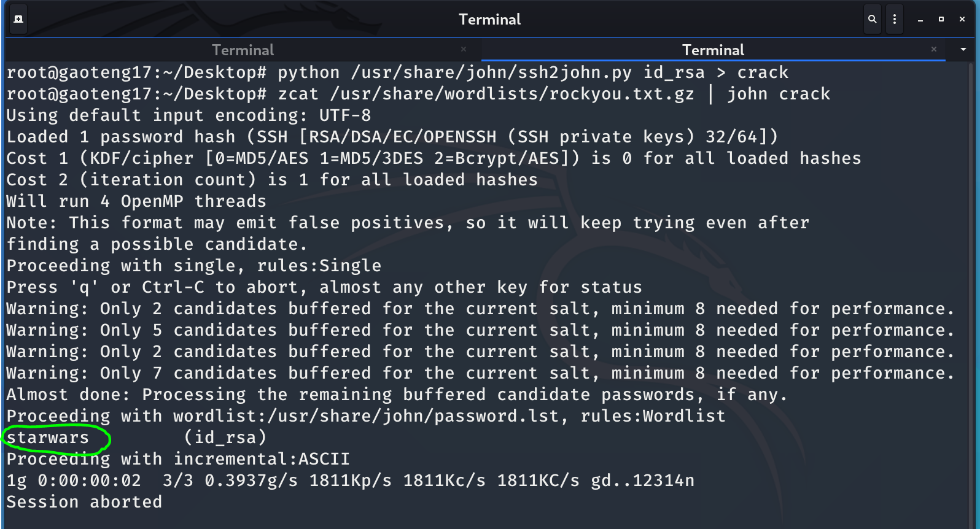Maximize the Terminal window
Image resolution: width=980 pixels, height=529 pixels.
[941, 19]
